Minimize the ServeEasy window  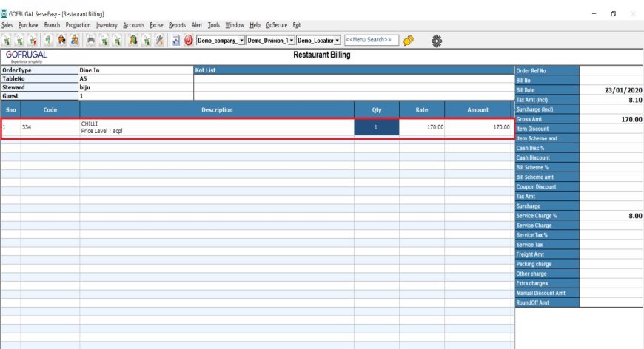[594, 13]
